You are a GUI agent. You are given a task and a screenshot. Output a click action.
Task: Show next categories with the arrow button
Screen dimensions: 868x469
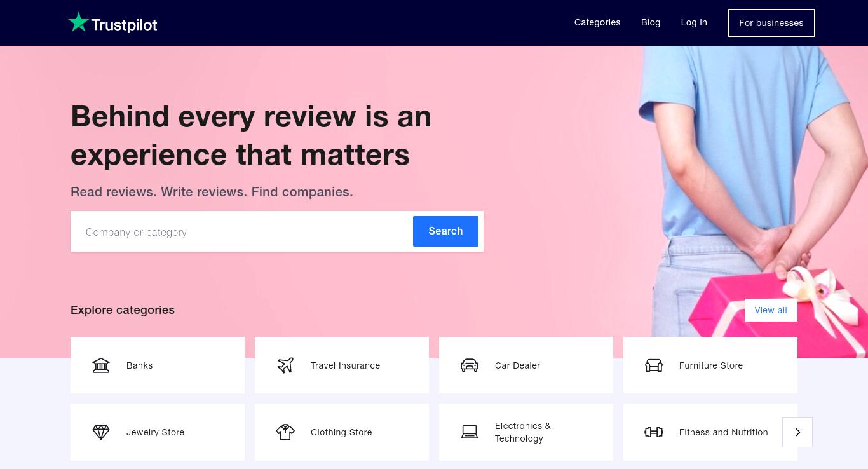(797, 432)
